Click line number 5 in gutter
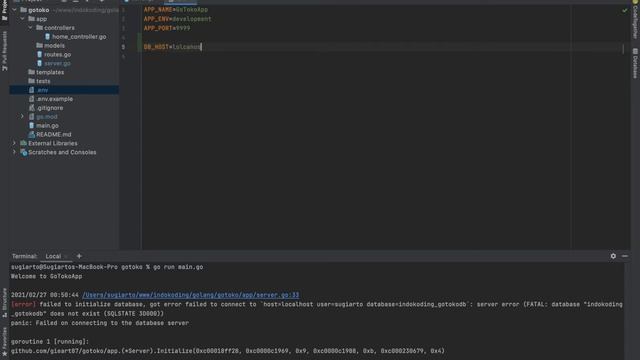This screenshot has height=360, width=640. [123, 47]
